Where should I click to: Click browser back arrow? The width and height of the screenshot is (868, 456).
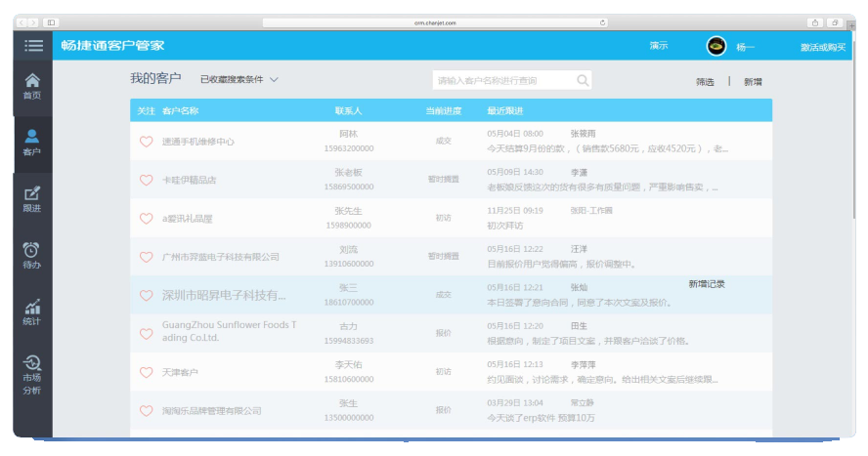tap(22, 22)
